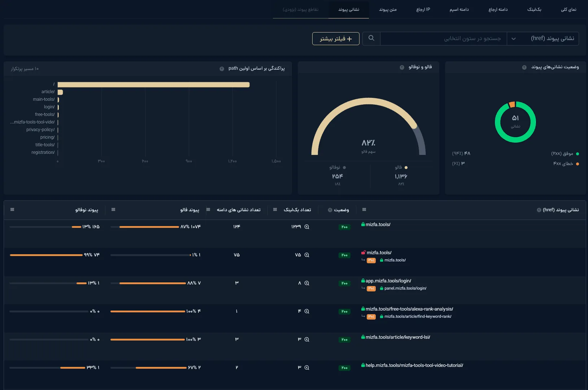Click the search magnifier icon
The image size is (588, 390).
[x=371, y=38]
